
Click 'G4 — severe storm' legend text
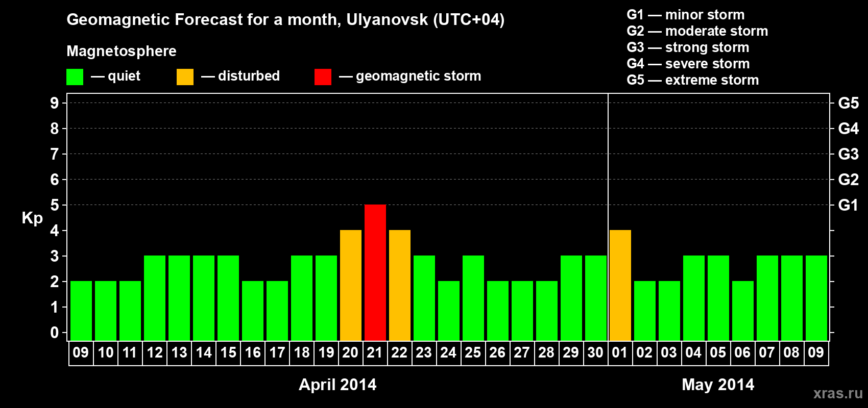tap(688, 64)
